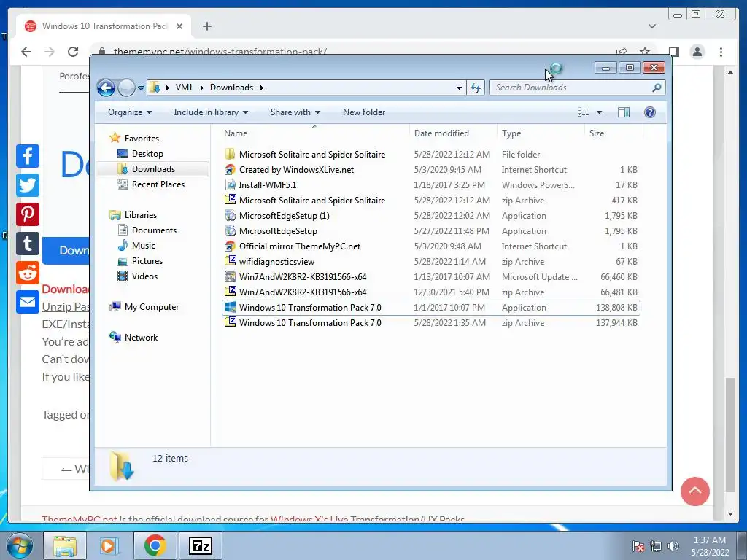Select Install-WMF5.1 PowerShell script icon
This screenshot has height=560, width=747.
click(x=230, y=184)
